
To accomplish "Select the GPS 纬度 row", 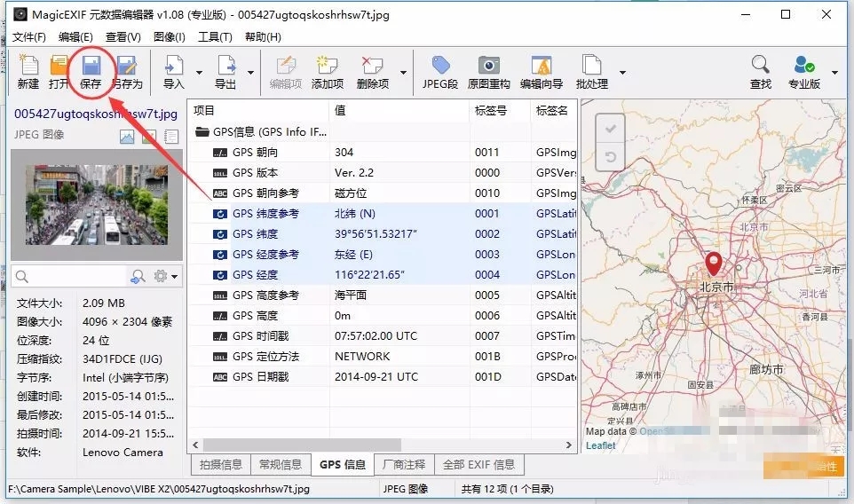I will pyautogui.click(x=383, y=234).
